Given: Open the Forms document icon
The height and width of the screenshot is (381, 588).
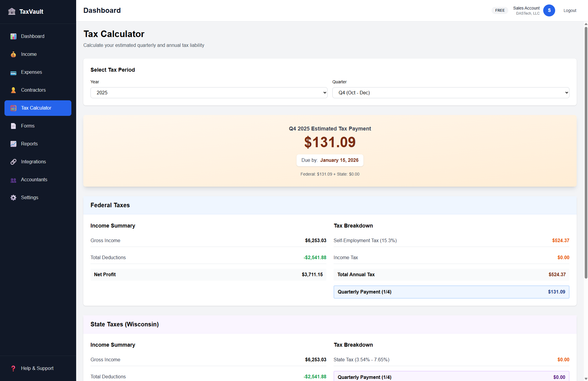Looking at the screenshot, I should [x=13, y=126].
